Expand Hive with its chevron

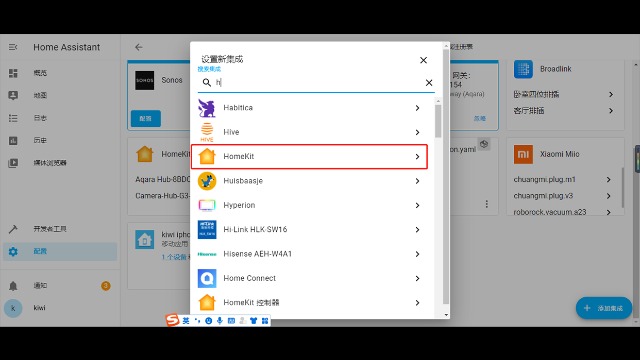(x=417, y=132)
